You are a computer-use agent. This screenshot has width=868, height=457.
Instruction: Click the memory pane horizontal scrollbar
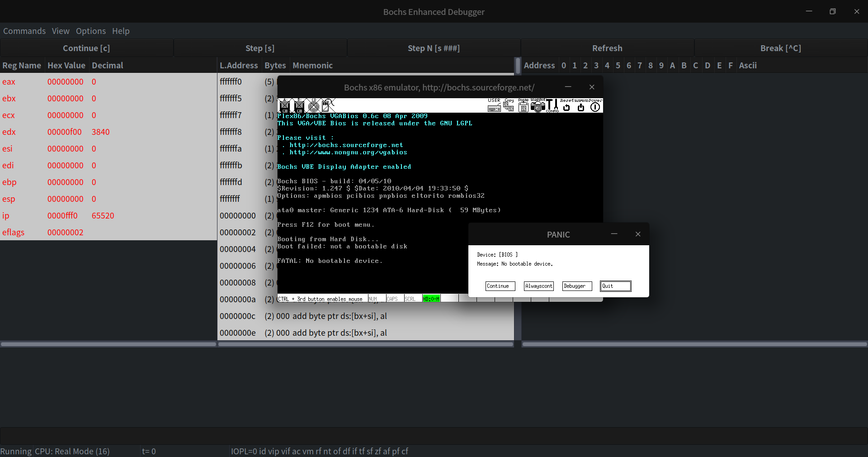[694, 344]
